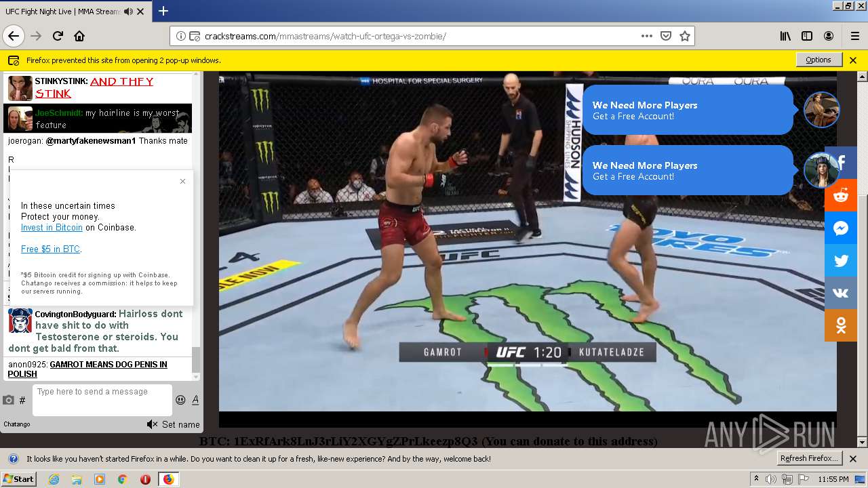
Task: Open the Firefox hamburger menu
Action: pos(854,36)
